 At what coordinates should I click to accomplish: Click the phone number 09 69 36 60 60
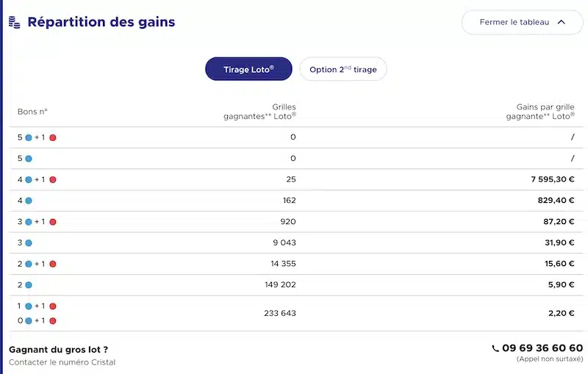tap(542, 348)
